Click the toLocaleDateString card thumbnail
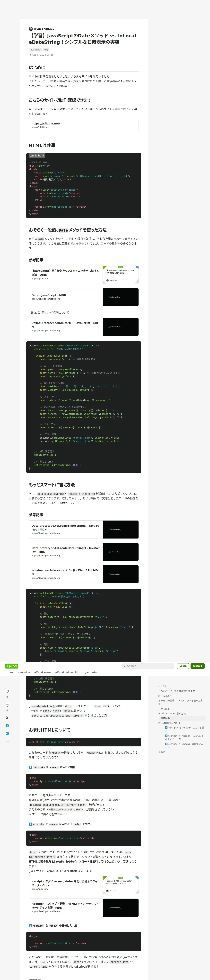The image size is (210, 980). click(120, 552)
